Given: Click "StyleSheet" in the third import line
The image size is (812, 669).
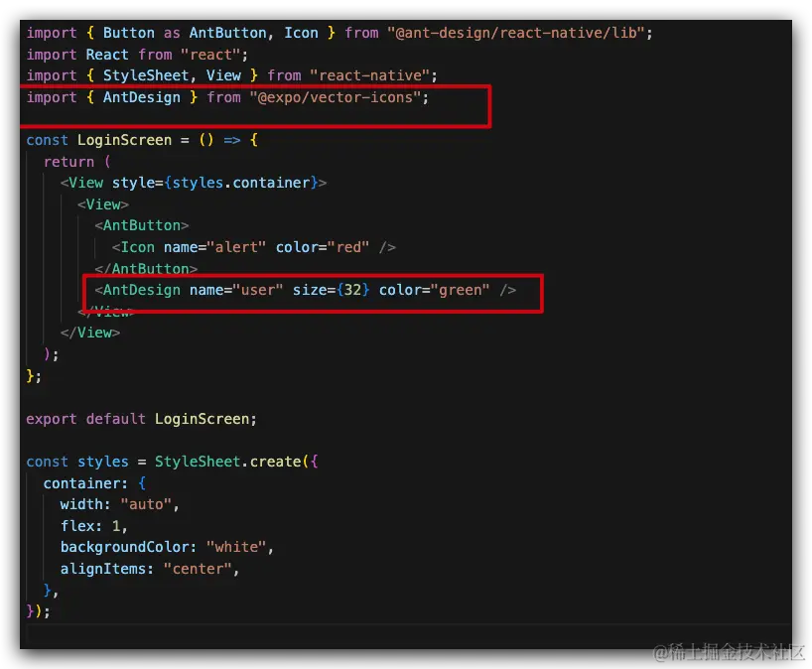Looking at the screenshot, I should coord(146,75).
